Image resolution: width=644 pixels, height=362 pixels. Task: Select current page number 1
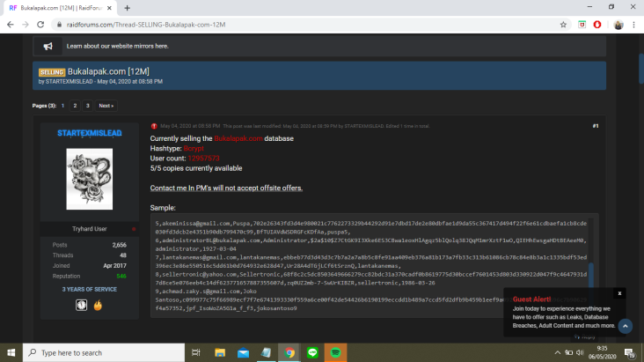[x=62, y=106]
